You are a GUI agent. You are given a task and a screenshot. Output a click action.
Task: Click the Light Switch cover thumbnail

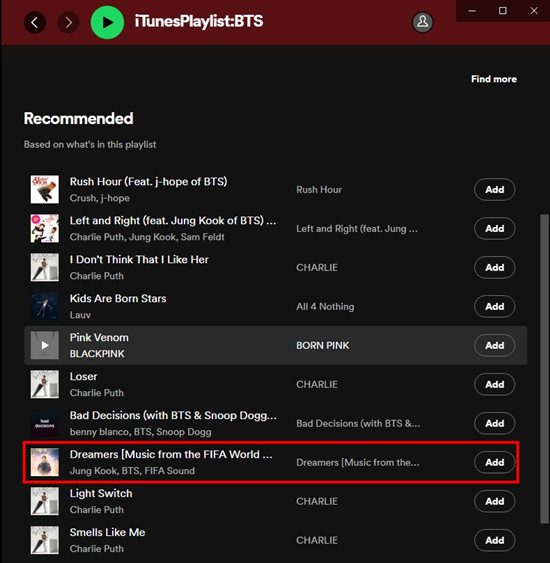point(45,501)
